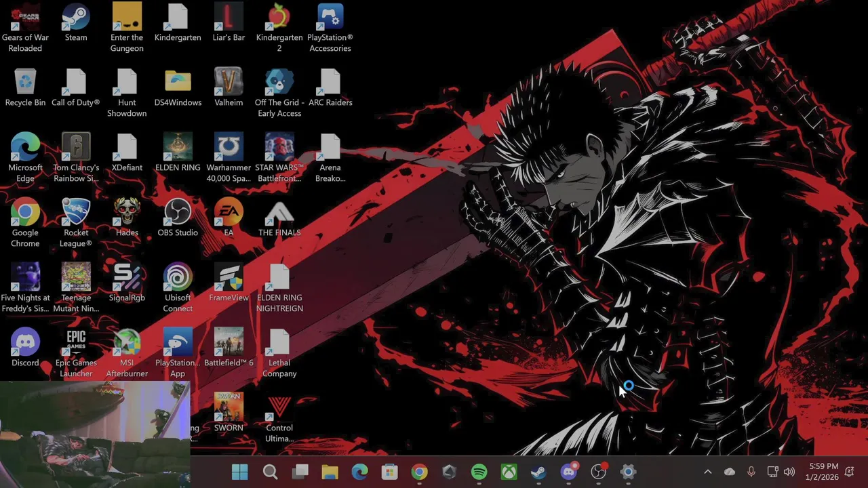Select the FrameView desktop icon
868x488 pixels.
pyautogui.click(x=229, y=283)
